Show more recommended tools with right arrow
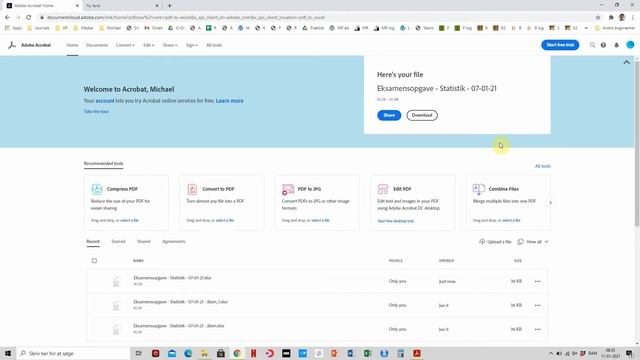 pyautogui.click(x=550, y=203)
